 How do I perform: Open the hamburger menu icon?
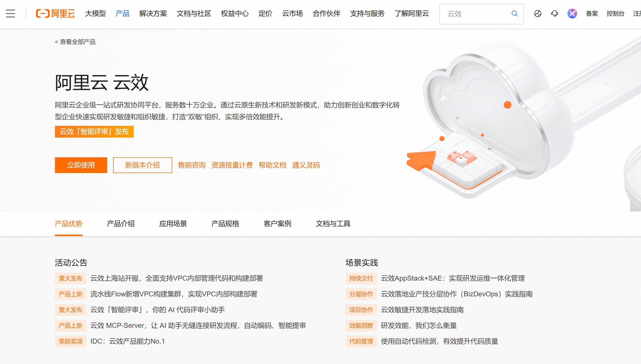[10, 14]
